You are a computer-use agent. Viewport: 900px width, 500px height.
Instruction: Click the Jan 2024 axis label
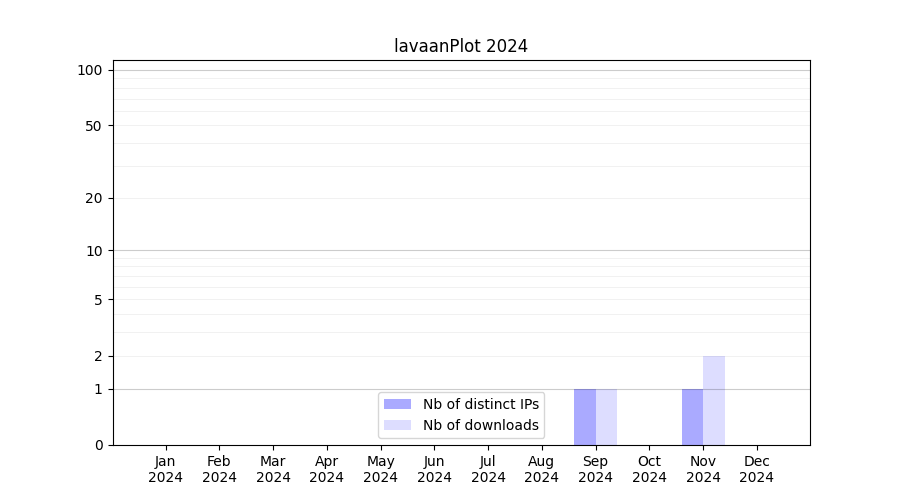pos(166,469)
